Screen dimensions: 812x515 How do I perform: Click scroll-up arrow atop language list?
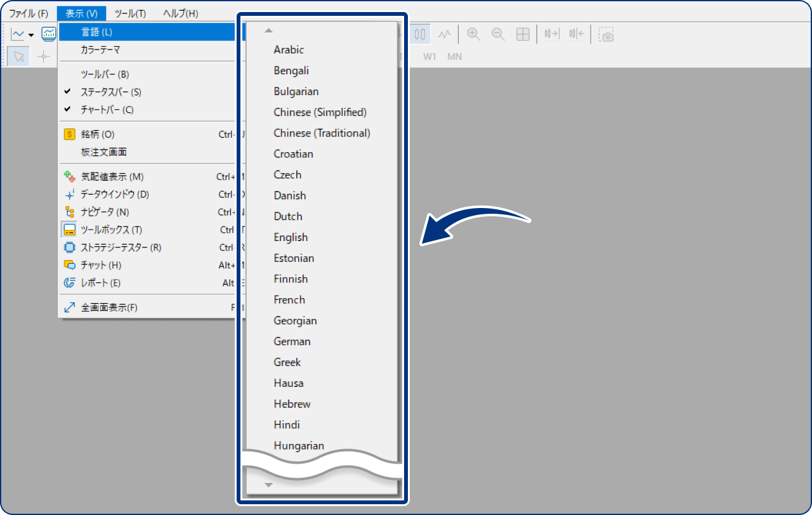[x=268, y=30]
